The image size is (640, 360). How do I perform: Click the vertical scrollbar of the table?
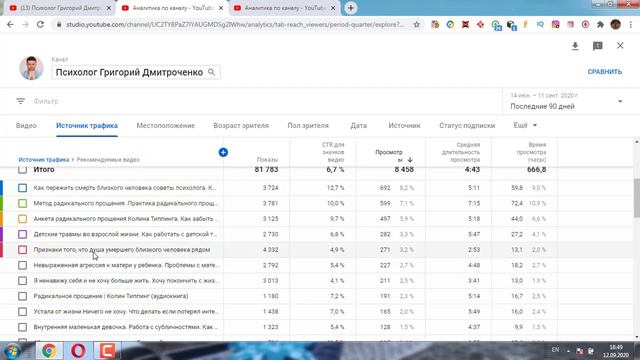(x=637, y=198)
